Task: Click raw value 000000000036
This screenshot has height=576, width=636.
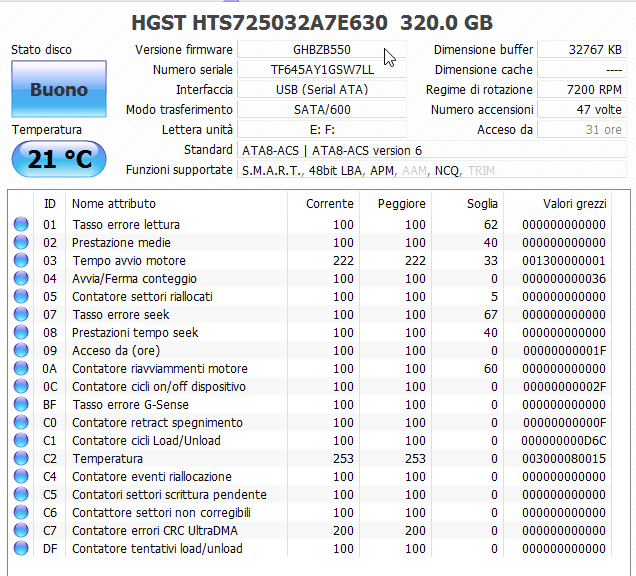Action: pyautogui.click(x=564, y=279)
